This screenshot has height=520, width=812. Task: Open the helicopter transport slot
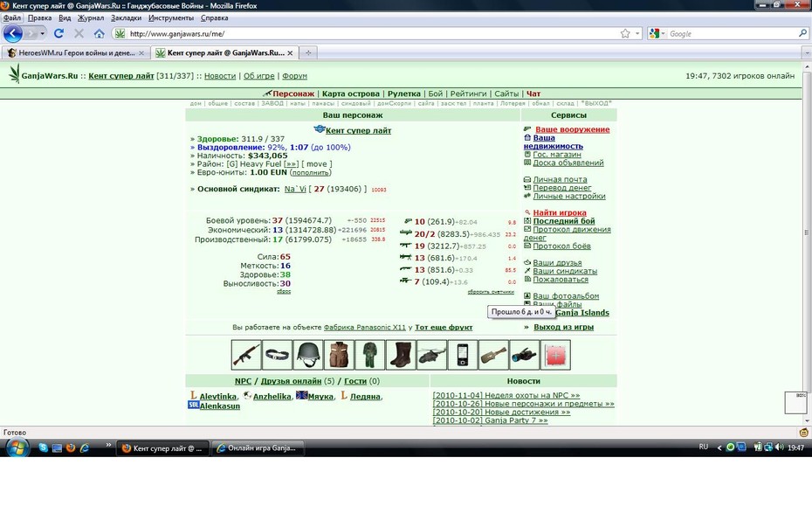(x=432, y=355)
